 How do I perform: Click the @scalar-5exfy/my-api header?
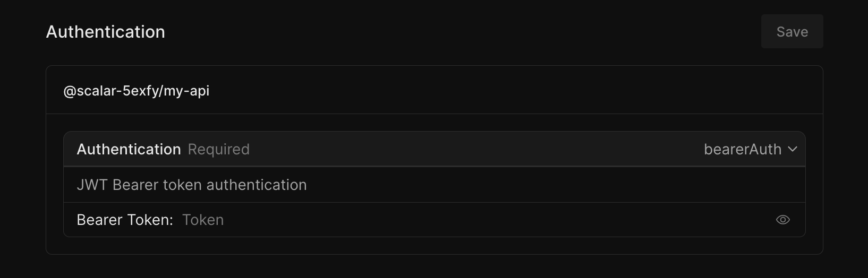[137, 91]
